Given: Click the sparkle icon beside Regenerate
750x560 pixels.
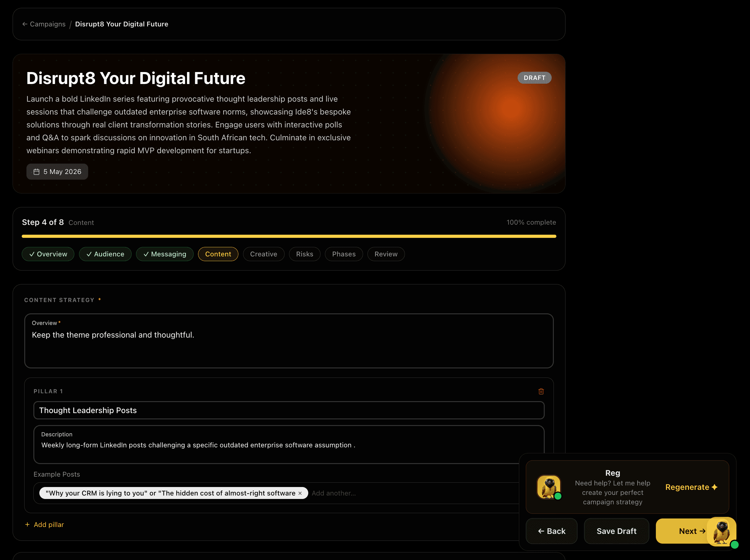Looking at the screenshot, I should [x=715, y=487].
